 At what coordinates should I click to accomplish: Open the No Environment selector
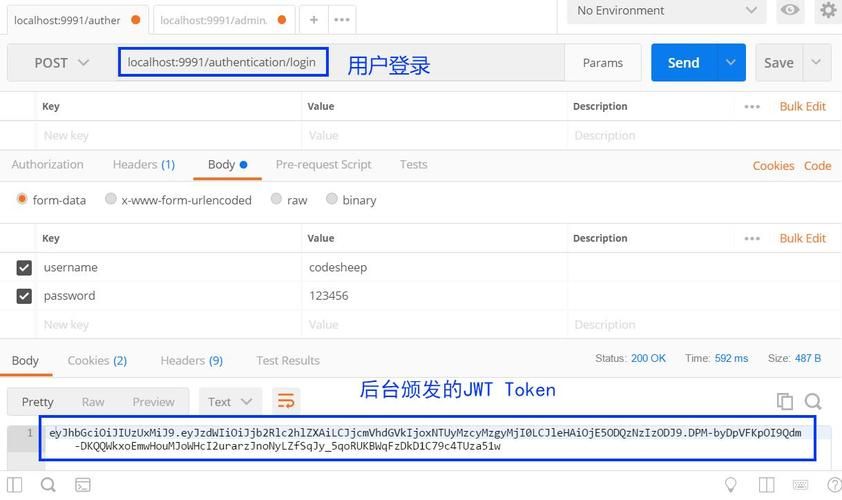point(666,11)
